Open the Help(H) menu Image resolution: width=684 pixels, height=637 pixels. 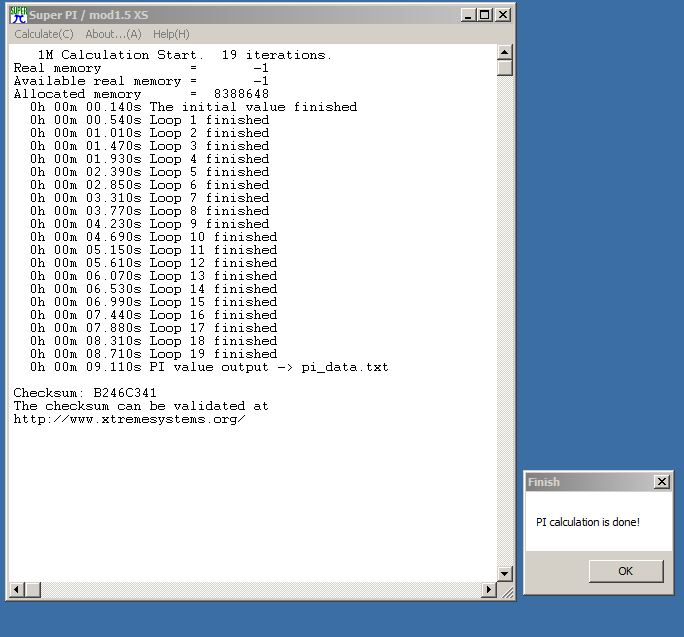tap(171, 34)
